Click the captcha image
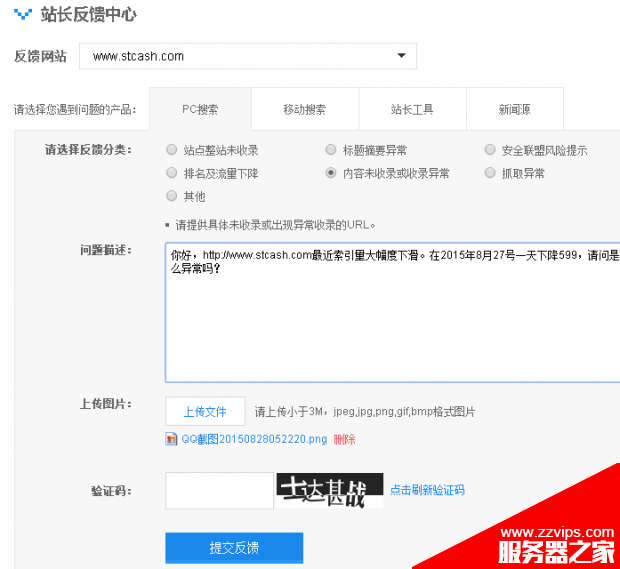The height and width of the screenshot is (569, 620). [x=330, y=490]
